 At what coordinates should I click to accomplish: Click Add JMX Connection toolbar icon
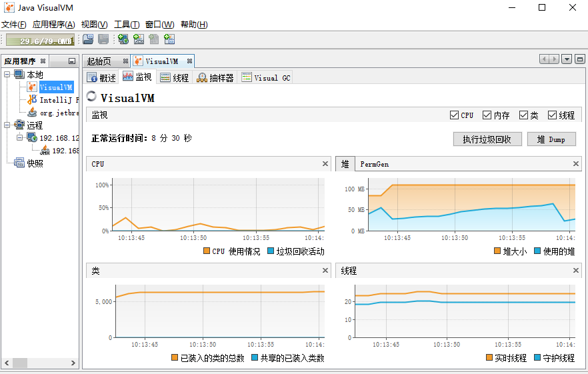pyautogui.click(x=139, y=39)
